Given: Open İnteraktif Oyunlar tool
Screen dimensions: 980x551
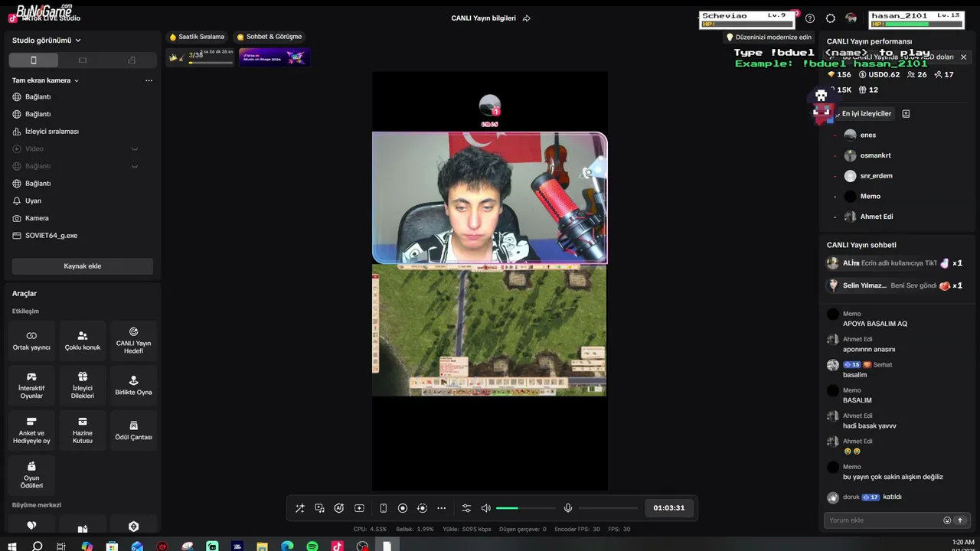Looking at the screenshot, I should [x=31, y=386].
